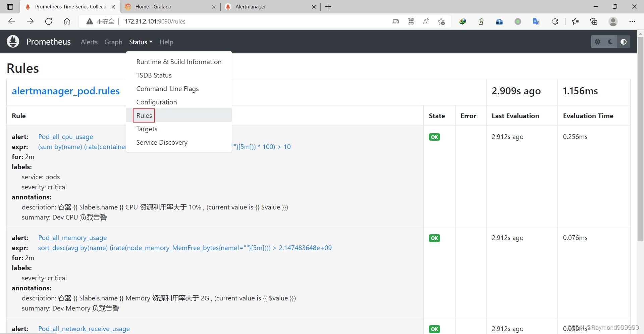Open Pod_all_memory_usage alert link
Viewport: 644px width, 334px height.
point(72,238)
